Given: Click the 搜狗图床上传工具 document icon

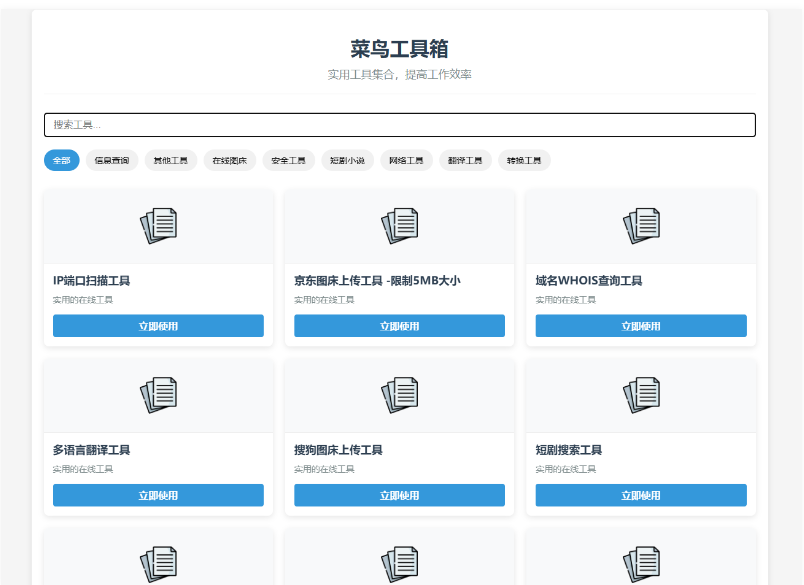Looking at the screenshot, I should tap(400, 394).
